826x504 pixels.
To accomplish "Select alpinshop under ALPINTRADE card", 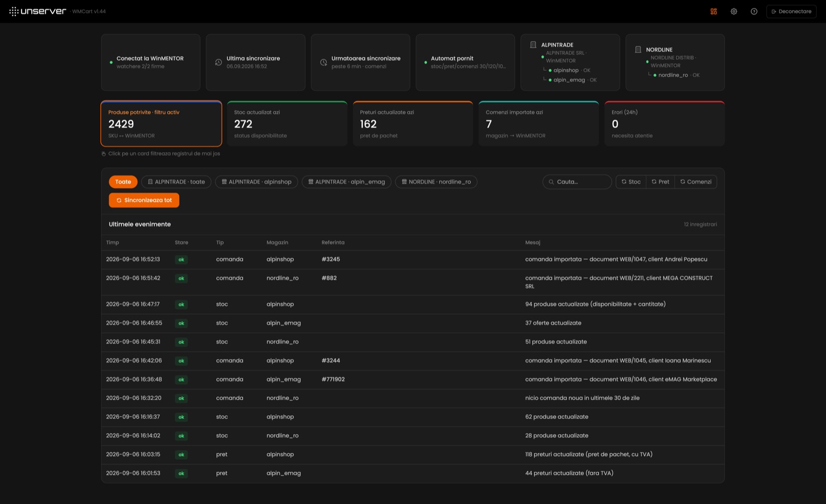I will [x=566, y=70].
